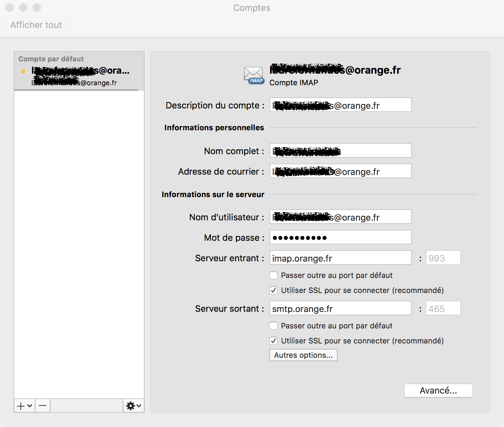Click the Afficher tout button

click(x=36, y=25)
